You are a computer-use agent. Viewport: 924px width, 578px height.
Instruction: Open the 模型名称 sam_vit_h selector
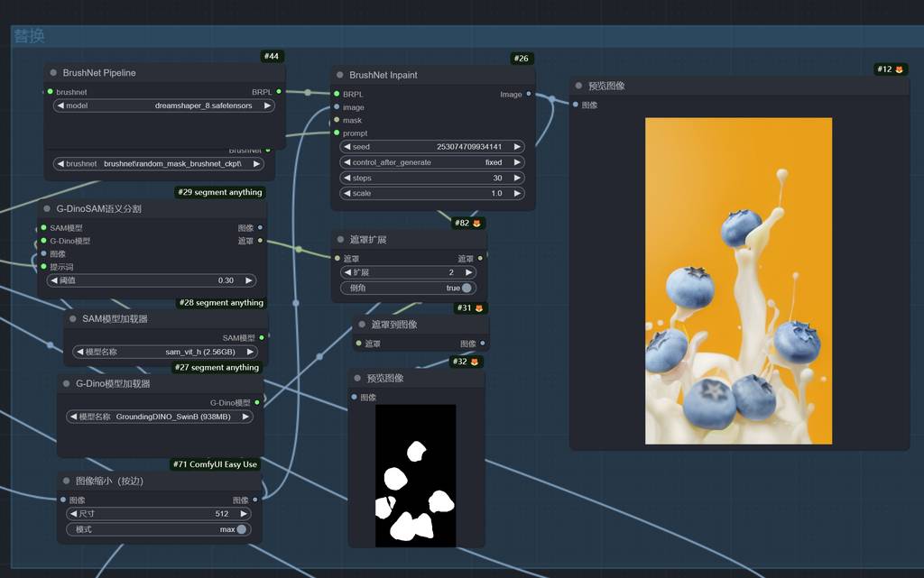pos(163,352)
